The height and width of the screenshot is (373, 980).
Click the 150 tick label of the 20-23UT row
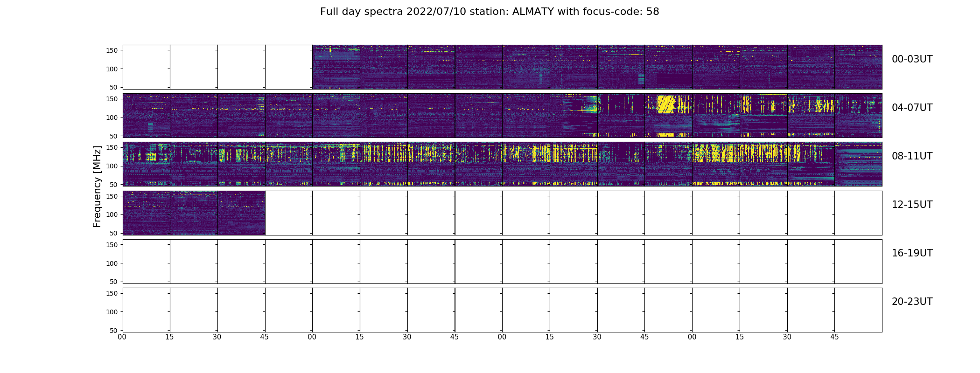pyautogui.click(x=112, y=293)
